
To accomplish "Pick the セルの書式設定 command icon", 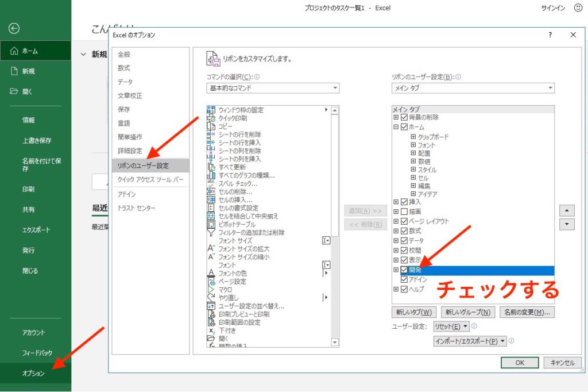I will [x=211, y=208].
